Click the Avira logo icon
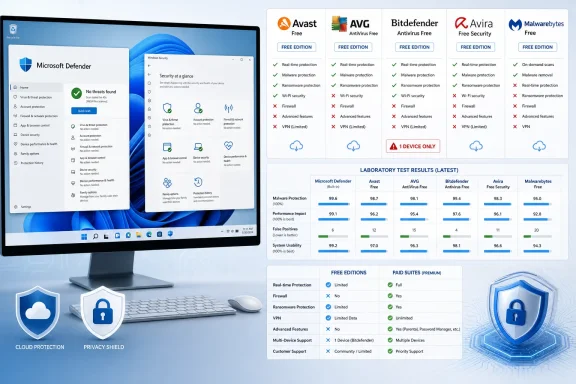Screen dimensions: 576x384 click(461, 23)
